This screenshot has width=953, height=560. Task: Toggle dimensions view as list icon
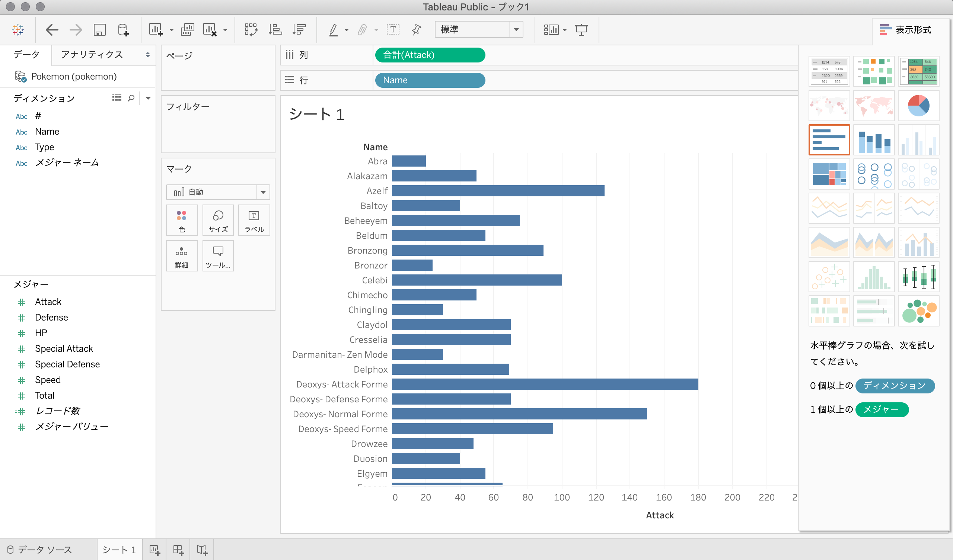[117, 98]
